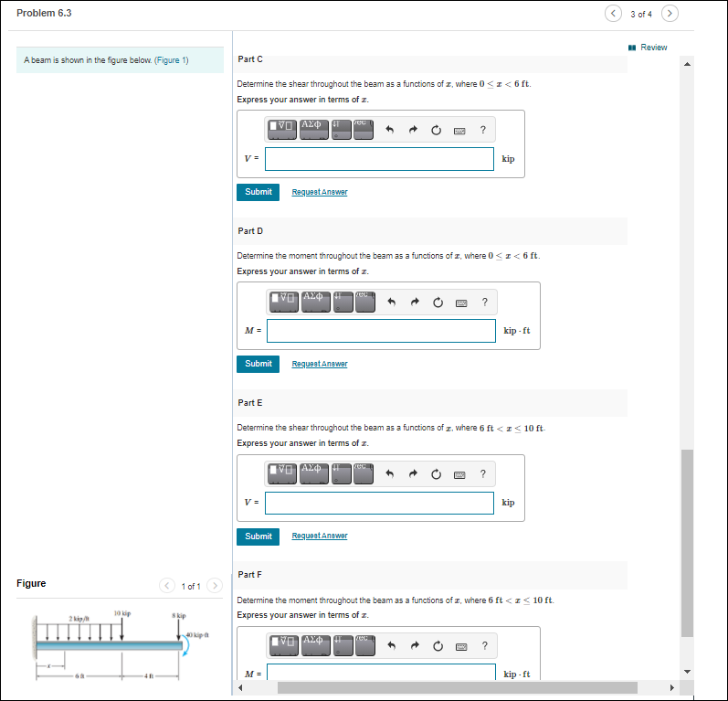The height and width of the screenshot is (701, 728).
Task: Request Answer for Part D
Action: coord(320,364)
